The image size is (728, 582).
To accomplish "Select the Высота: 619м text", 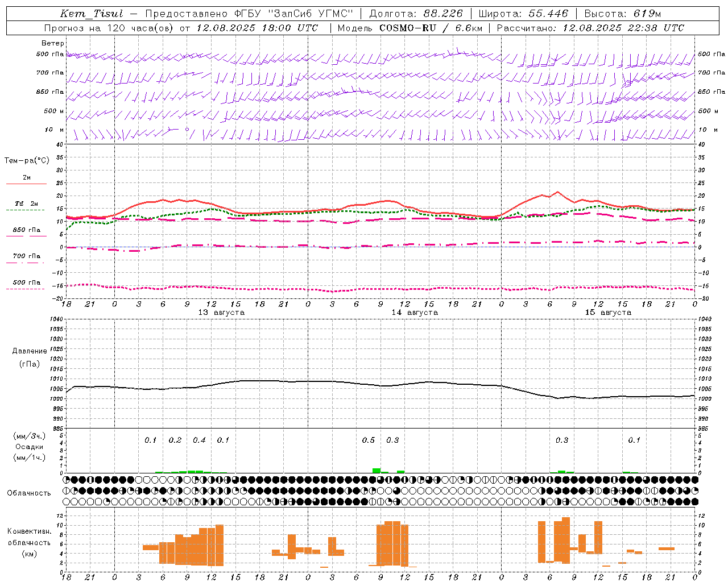I will pyautogui.click(x=623, y=14).
